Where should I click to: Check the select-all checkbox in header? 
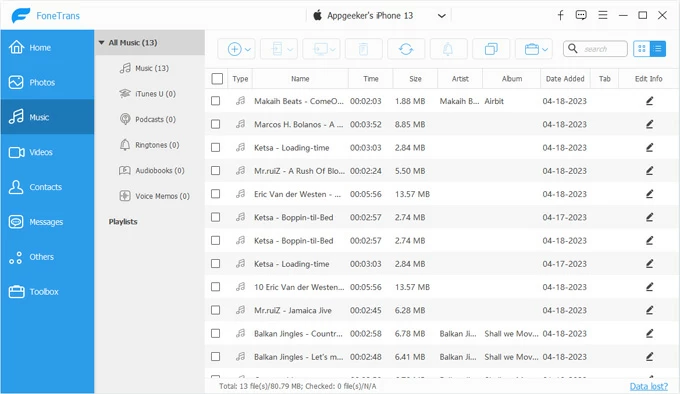click(217, 78)
